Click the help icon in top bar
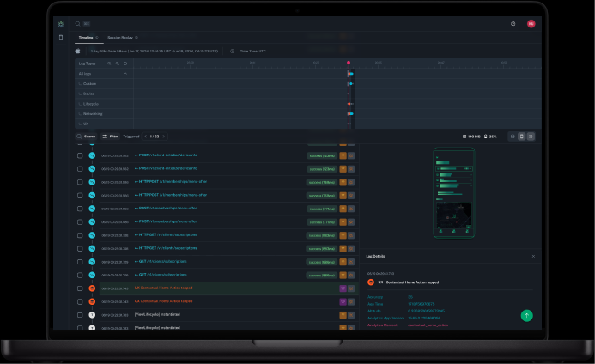This screenshot has width=595, height=364. coord(513,24)
